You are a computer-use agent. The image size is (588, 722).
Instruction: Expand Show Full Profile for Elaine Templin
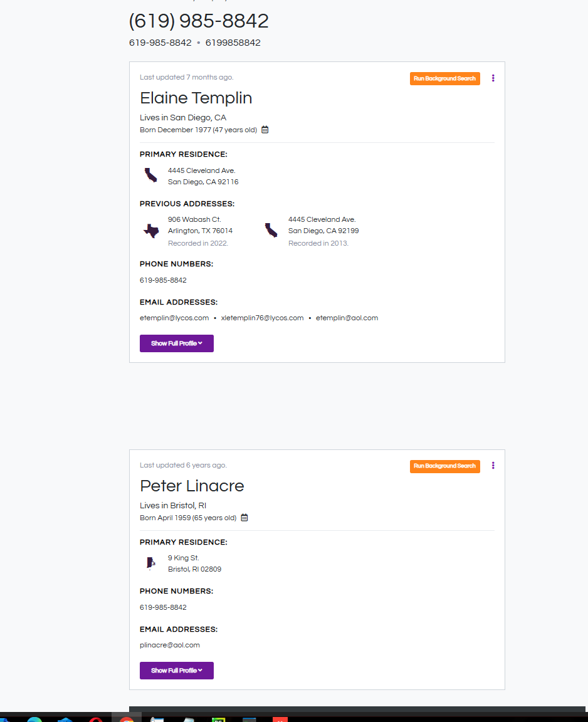click(177, 343)
